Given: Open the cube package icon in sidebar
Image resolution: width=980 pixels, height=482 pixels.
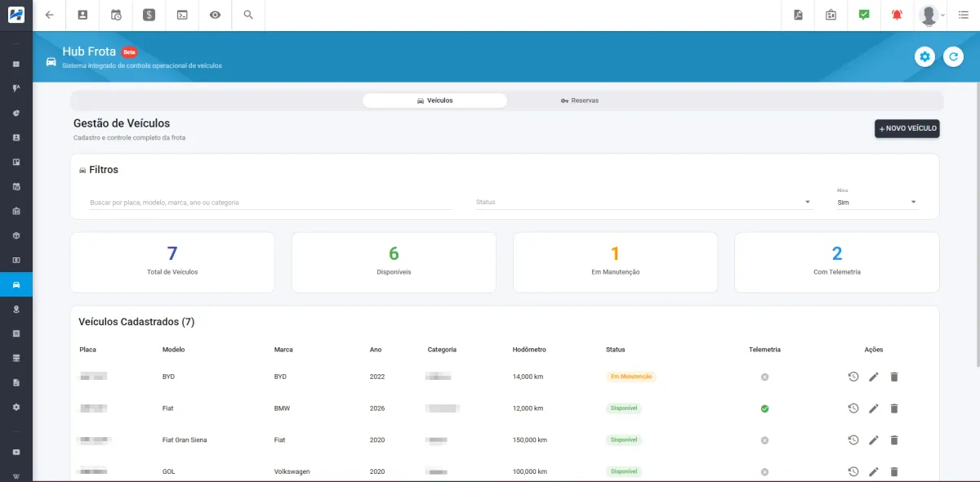Looking at the screenshot, I should point(16,235).
